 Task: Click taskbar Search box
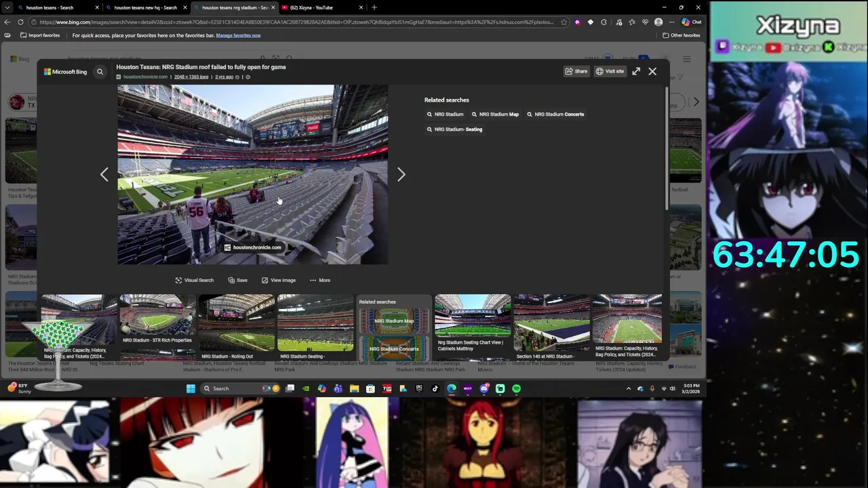click(241, 388)
